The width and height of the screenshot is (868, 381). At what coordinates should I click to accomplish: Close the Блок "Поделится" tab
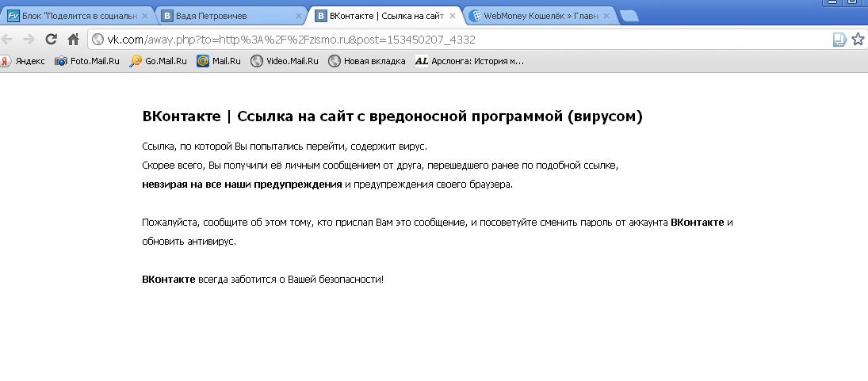145,16
